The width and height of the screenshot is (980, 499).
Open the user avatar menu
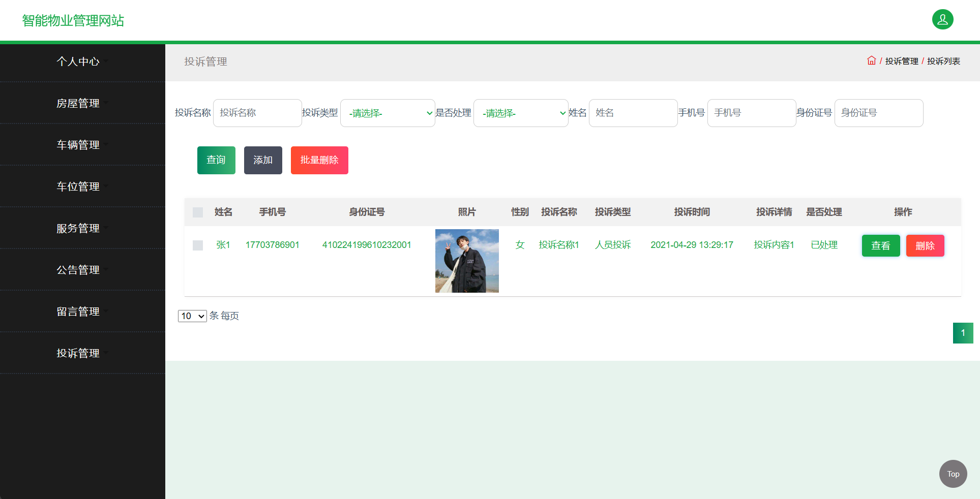(942, 19)
